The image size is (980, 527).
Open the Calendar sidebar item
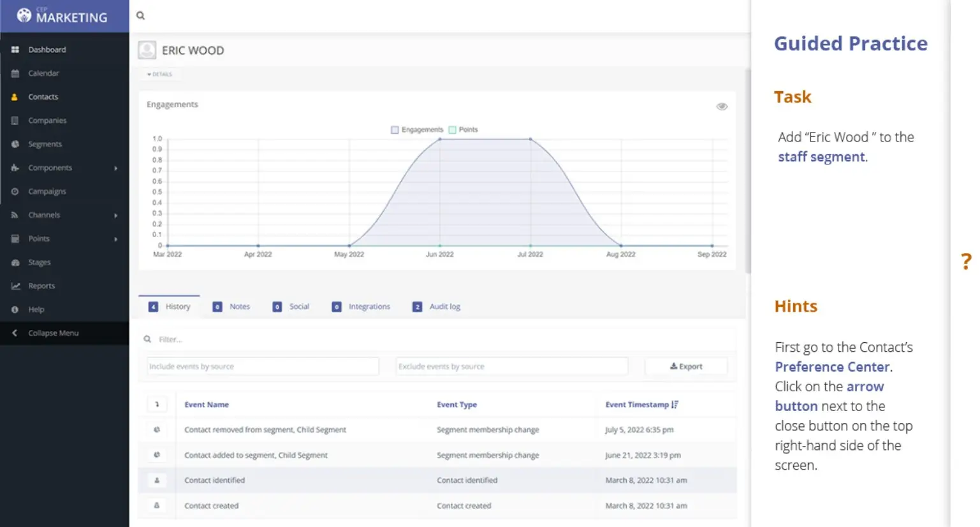click(x=43, y=73)
